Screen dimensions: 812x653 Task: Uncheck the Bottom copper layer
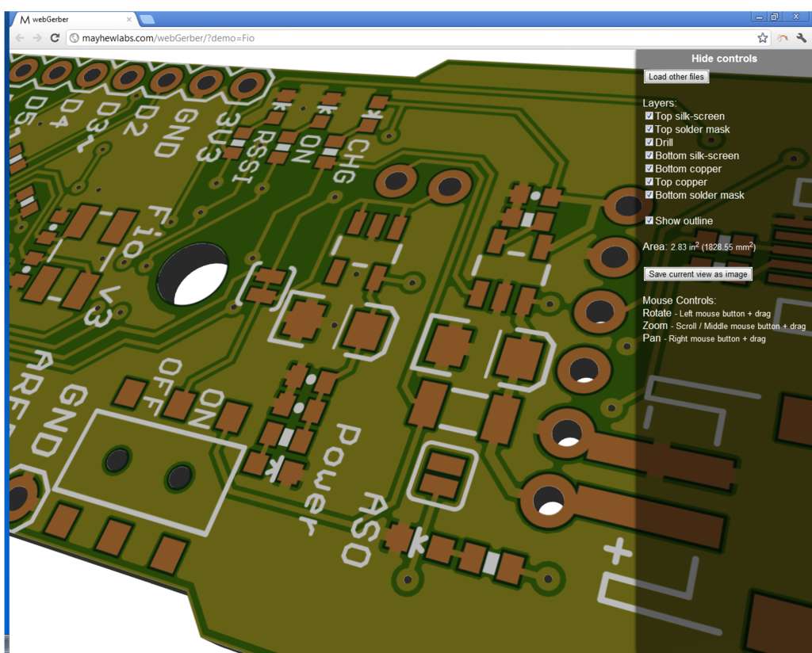[649, 168]
